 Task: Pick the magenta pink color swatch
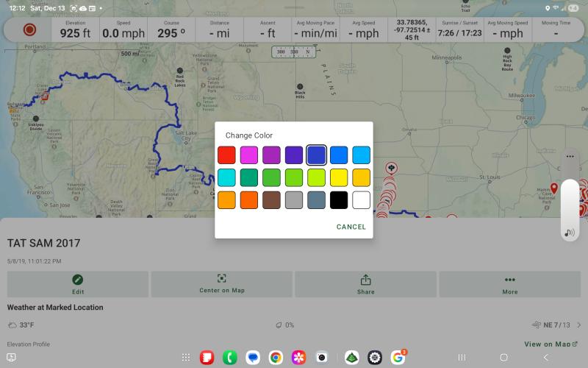point(249,155)
